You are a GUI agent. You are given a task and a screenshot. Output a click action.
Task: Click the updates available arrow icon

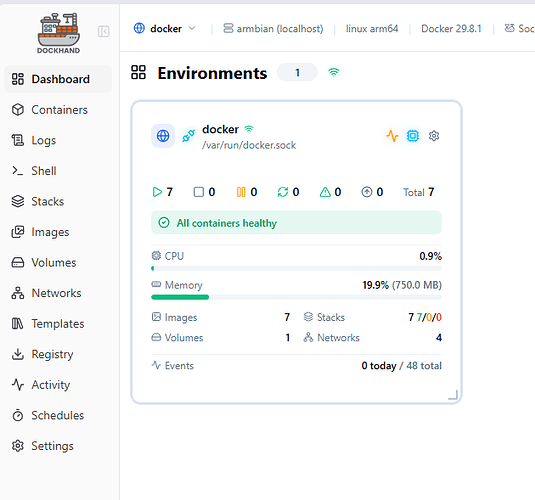pyautogui.click(x=367, y=192)
